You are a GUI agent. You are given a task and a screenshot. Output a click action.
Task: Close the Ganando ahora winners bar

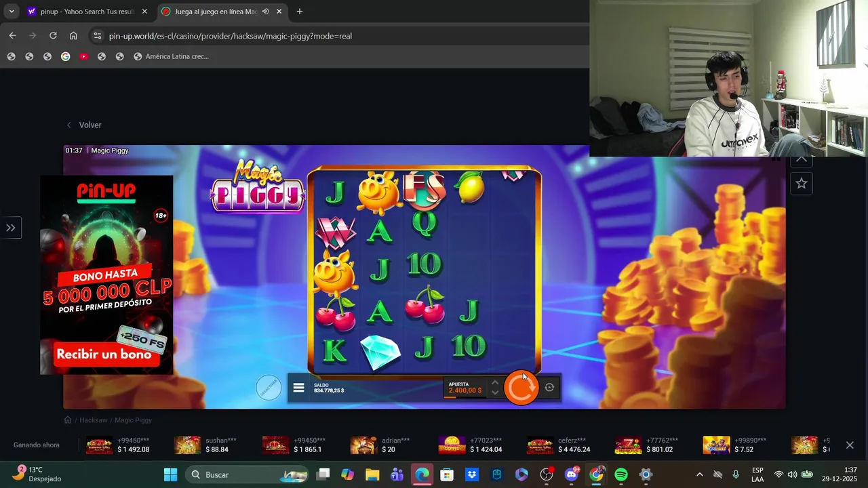(850, 445)
